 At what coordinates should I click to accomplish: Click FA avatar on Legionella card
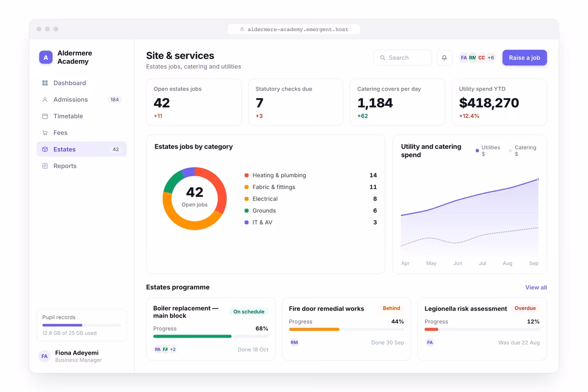(430, 343)
